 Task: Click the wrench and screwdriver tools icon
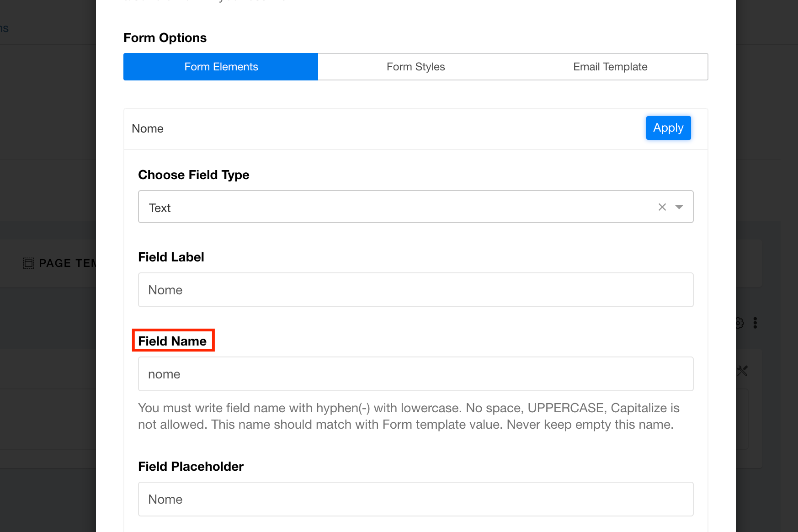click(x=742, y=371)
